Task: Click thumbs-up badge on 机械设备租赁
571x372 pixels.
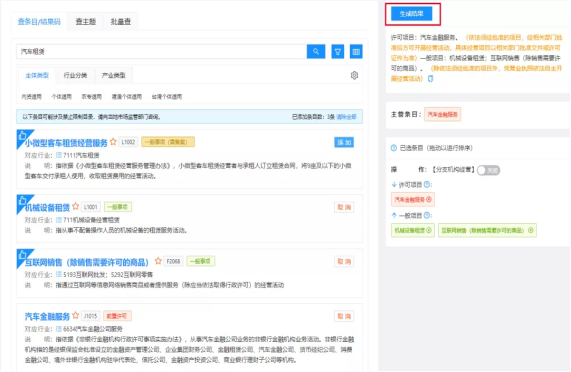Action: point(23,201)
